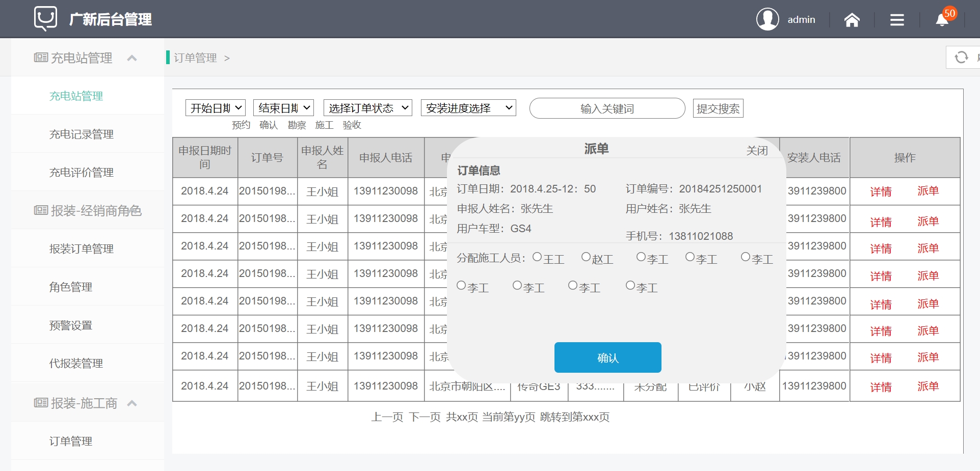Screen dimensions: 980x471
Task: Click 派单 in the first table row
Action: tap(928, 191)
